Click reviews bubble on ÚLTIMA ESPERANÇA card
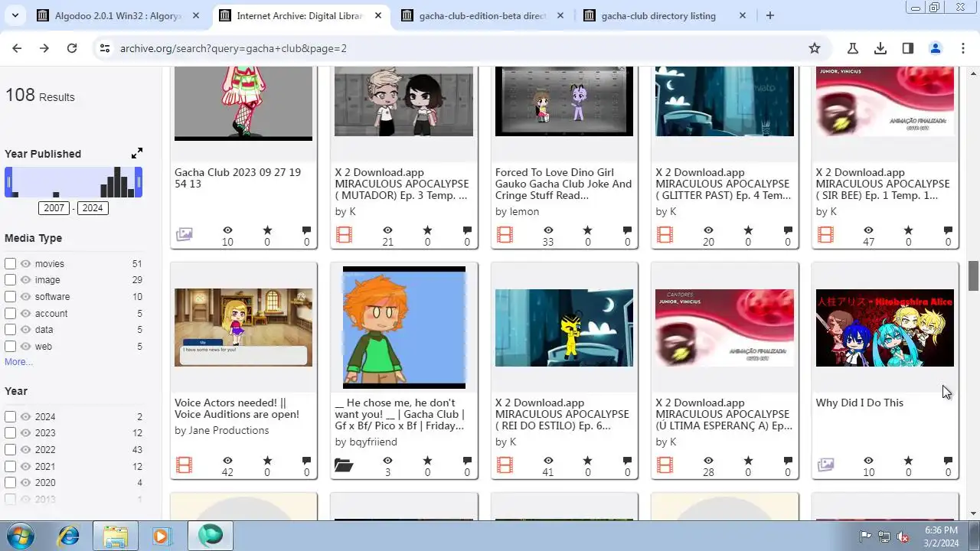980x551 pixels. (x=788, y=461)
